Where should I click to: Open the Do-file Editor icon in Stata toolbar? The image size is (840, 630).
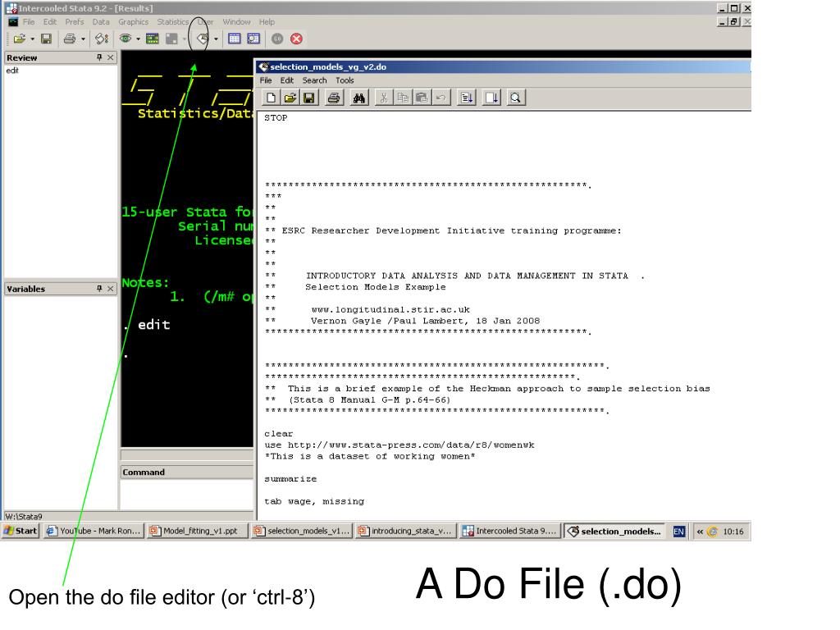(x=203, y=39)
